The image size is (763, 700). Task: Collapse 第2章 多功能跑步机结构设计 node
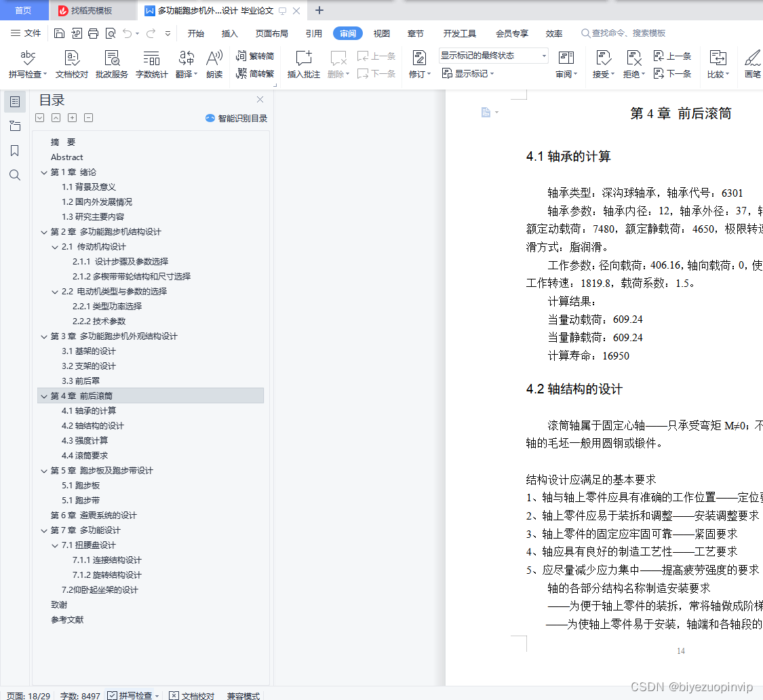pyautogui.click(x=44, y=232)
